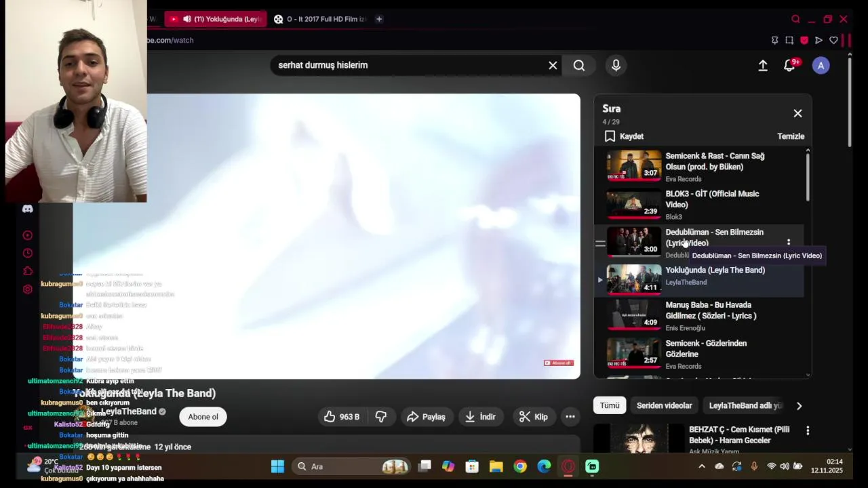
Task: Open options menu for Dedublüman queue item
Action: [x=788, y=242]
